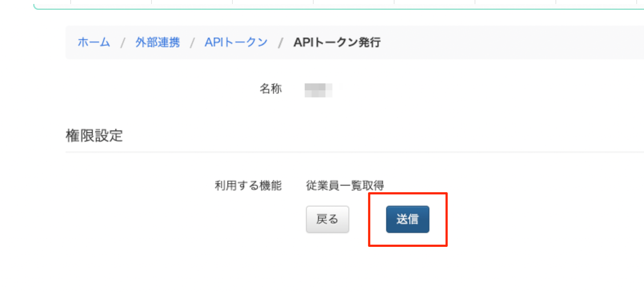The width and height of the screenshot is (644, 292).
Task: Click the 権限設定 section heading
Action: click(x=94, y=135)
